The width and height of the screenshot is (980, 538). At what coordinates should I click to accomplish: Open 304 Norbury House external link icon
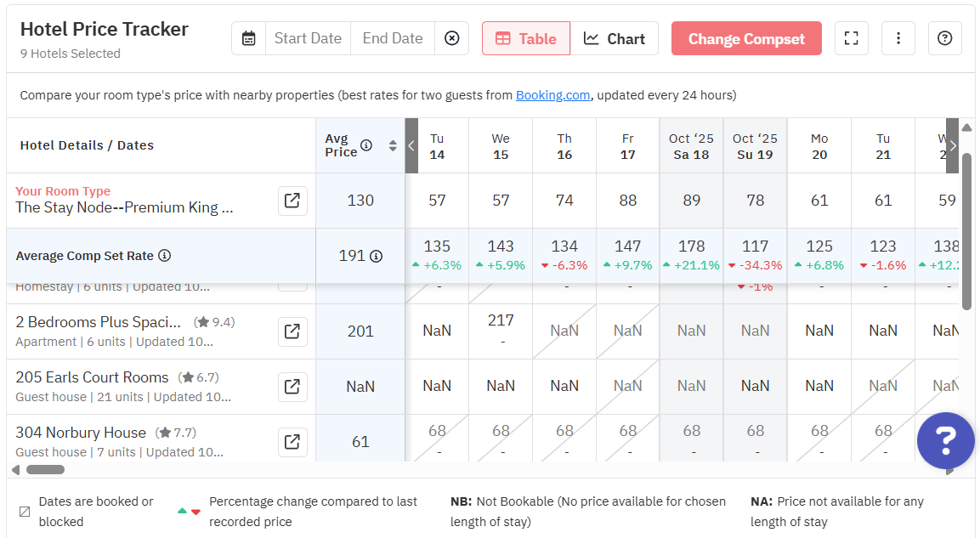pos(292,442)
